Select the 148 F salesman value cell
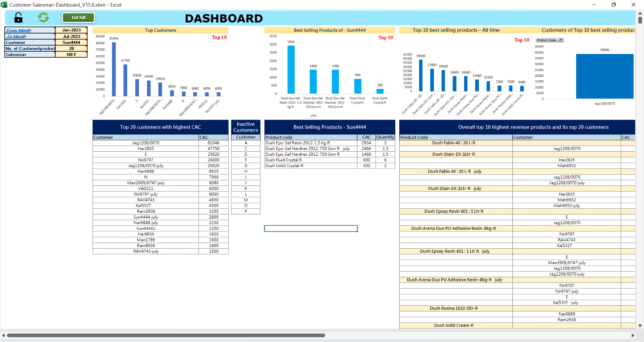The width and height of the screenshot is (644, 342). tap(71, 54)
